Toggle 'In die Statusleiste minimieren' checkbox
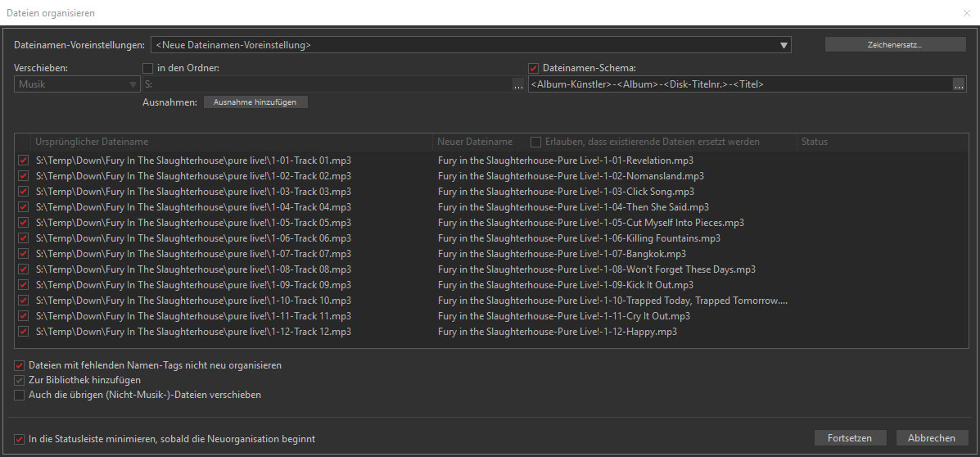Viewport: 980px width, 457px height. click(x=20, y=440)
